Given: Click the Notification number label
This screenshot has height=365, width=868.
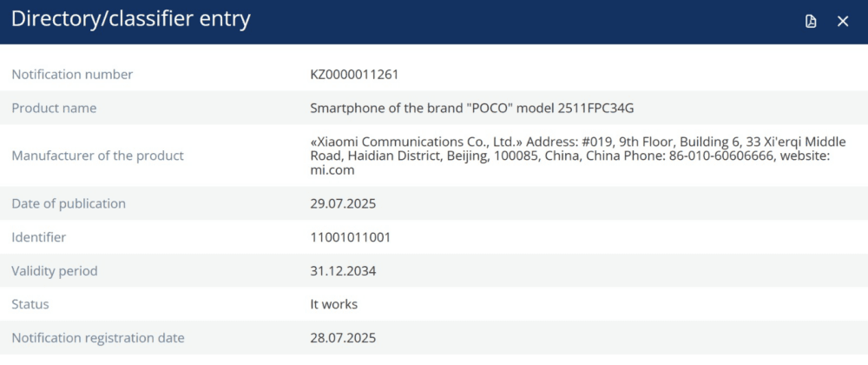Looking at the screenshot, I should 72,75.
